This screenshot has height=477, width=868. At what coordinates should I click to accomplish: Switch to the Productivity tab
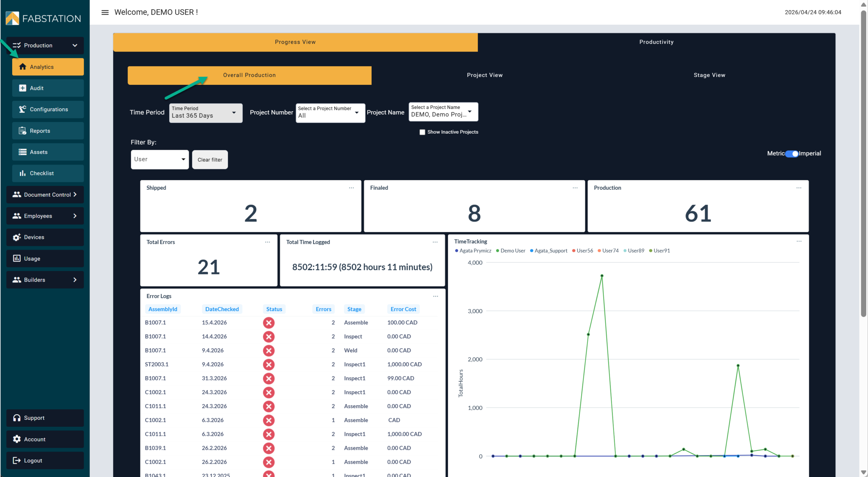click(656, 42)
